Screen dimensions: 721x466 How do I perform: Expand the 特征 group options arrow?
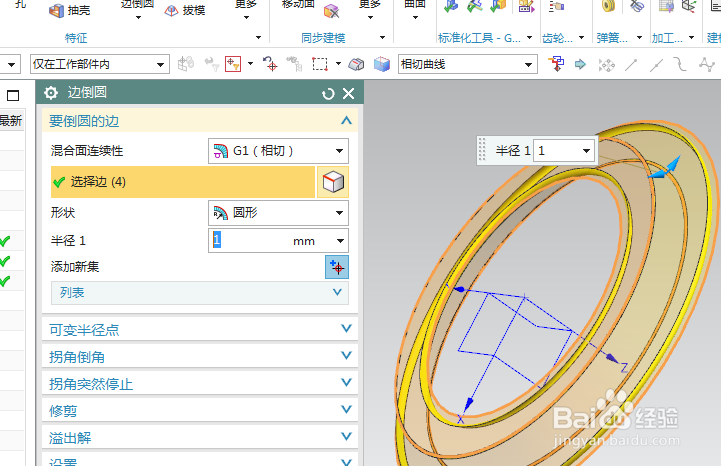pos(258,38)
